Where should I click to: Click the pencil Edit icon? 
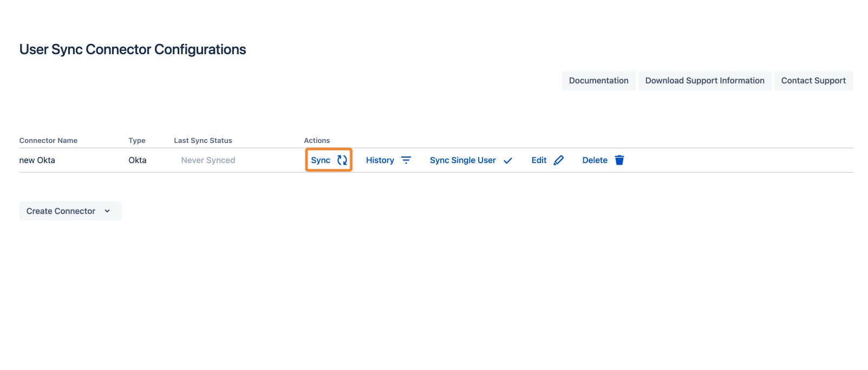coord(559,160)
